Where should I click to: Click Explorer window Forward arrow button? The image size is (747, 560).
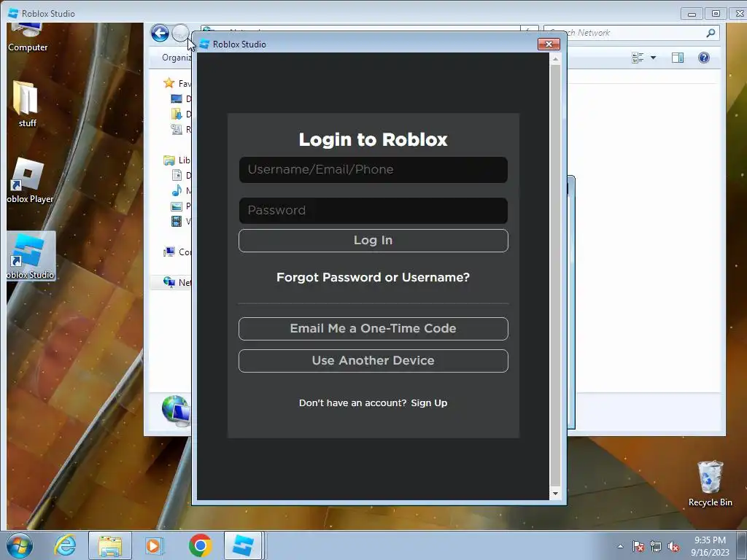[180, 33]
